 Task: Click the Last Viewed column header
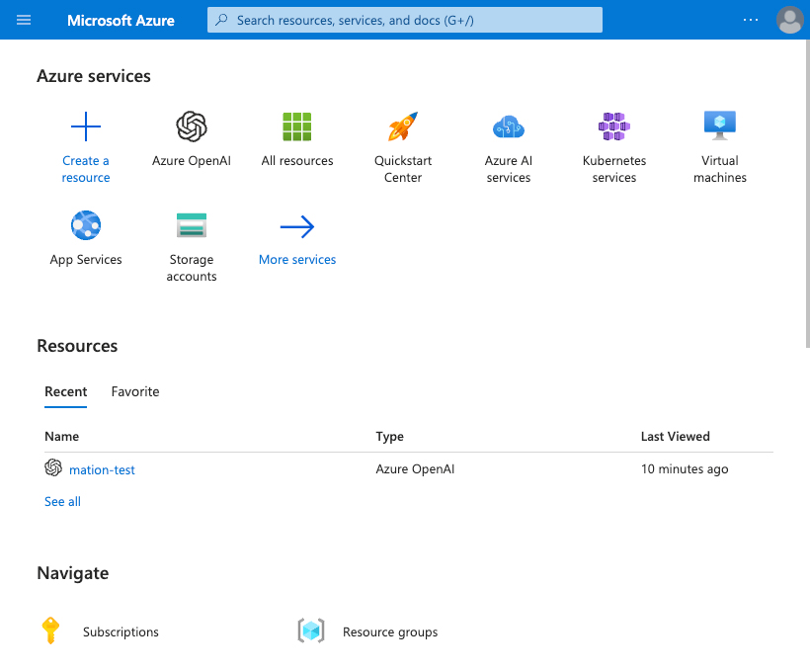[x=676, y=436]
